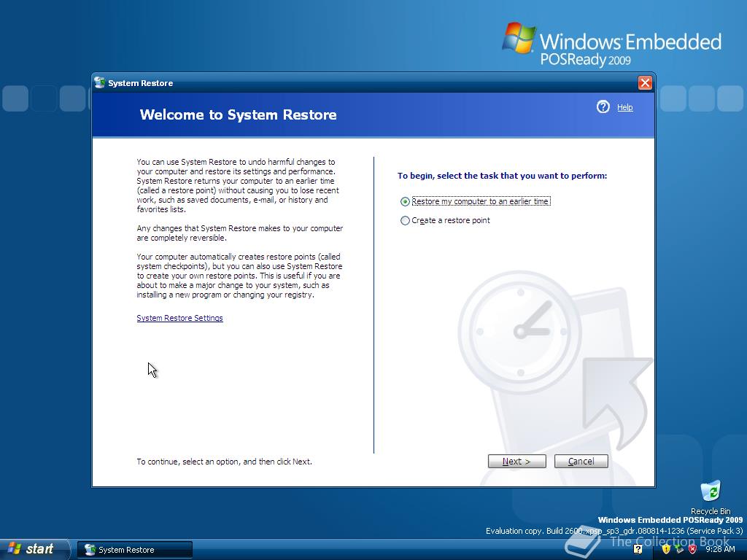Screen dimensions: 747x560
Task: Click the 'Welcome to System Restore' heading
Action: [x=239, y=114]
